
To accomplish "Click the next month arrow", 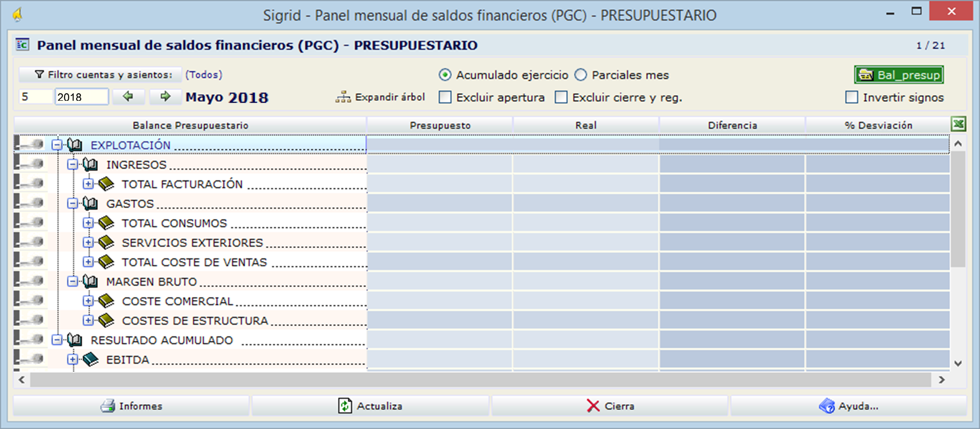I will click(x=165, y=97).
